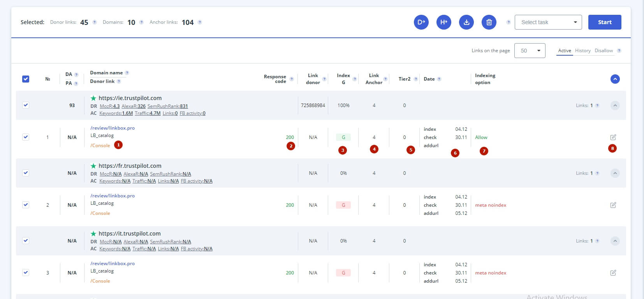The height and width of the screenshot is (299, 644).
Task: Click Allow indexing option in row 1
Action: click(481, 137)
